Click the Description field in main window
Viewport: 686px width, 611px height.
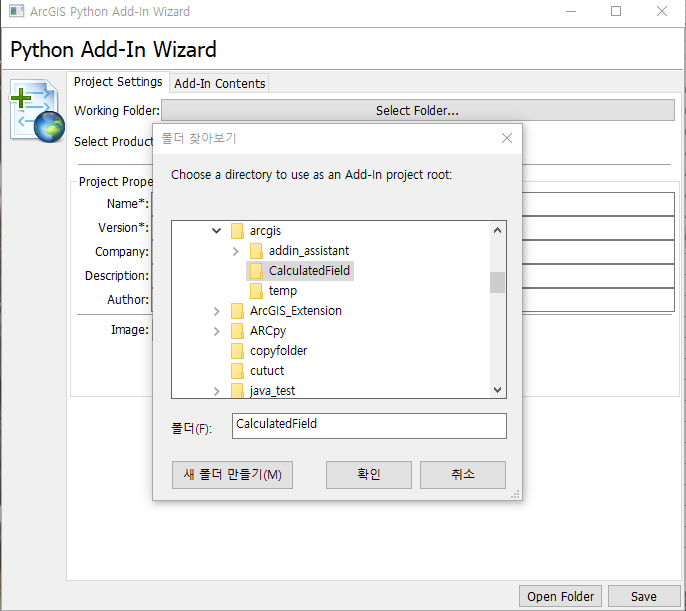598,276
